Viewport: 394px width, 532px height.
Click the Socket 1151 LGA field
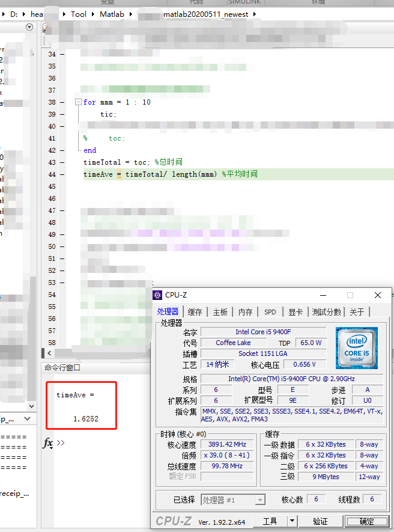263,353
